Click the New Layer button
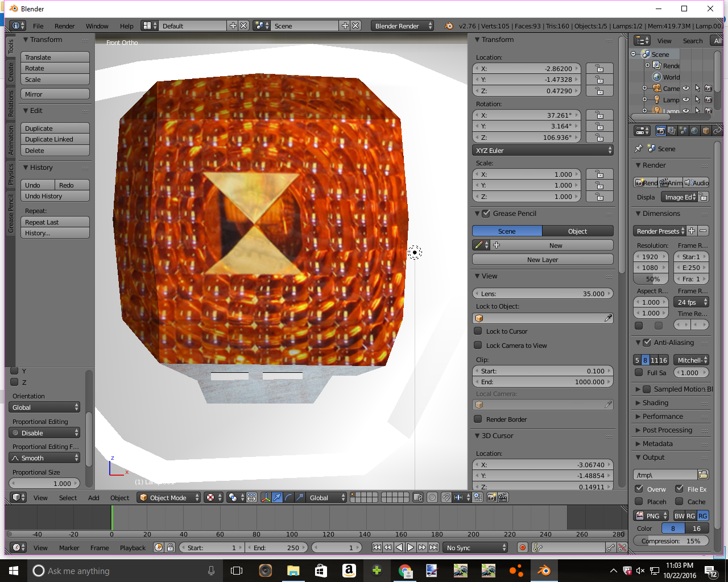 pyautogui.click(x=543, y=260)
